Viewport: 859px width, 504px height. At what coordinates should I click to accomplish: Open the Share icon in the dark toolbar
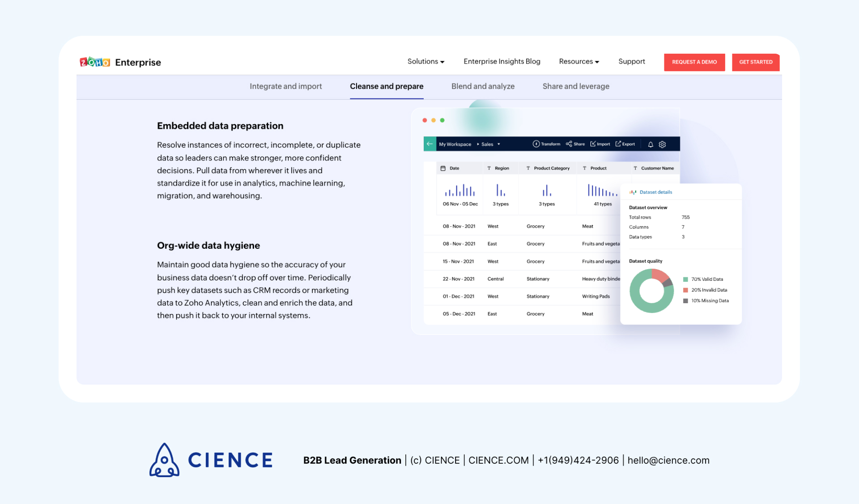point(569,144)
